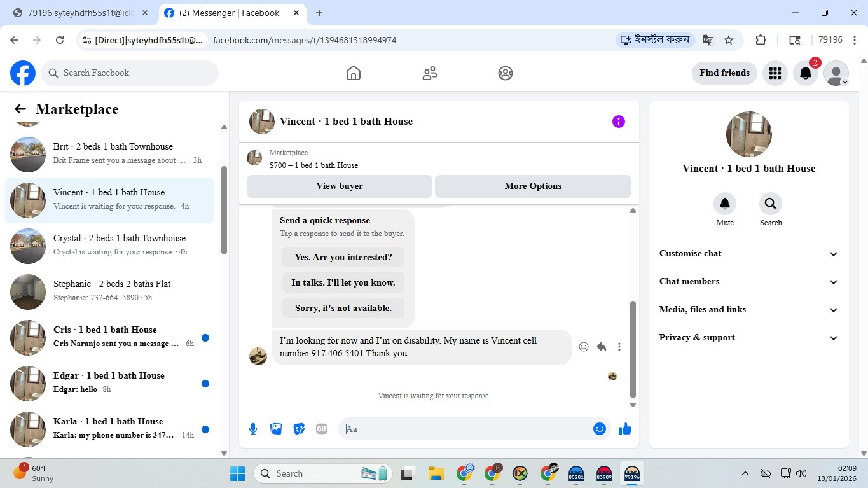
Task: Open Brit 2 beds 1 bath Townhouse chat
Action: (109, 155)
